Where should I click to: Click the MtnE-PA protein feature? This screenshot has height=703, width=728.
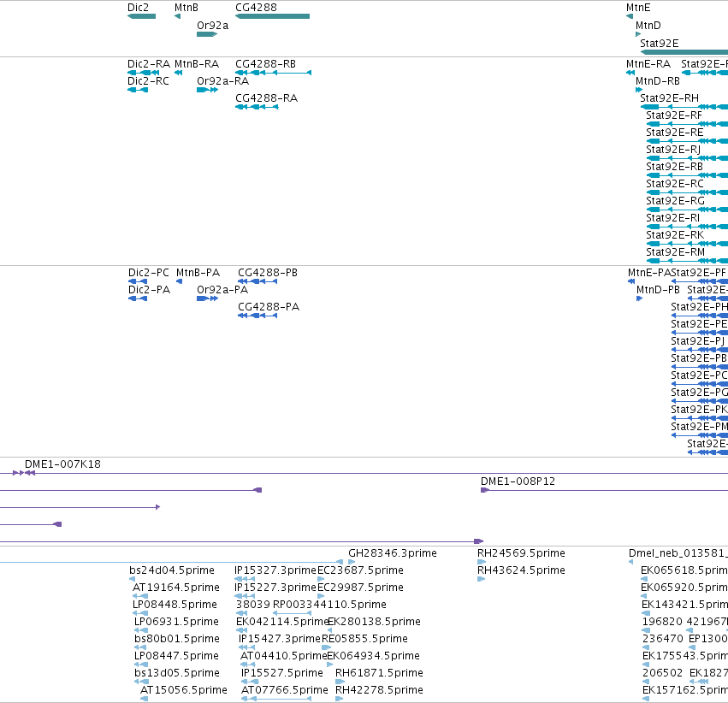631,281
